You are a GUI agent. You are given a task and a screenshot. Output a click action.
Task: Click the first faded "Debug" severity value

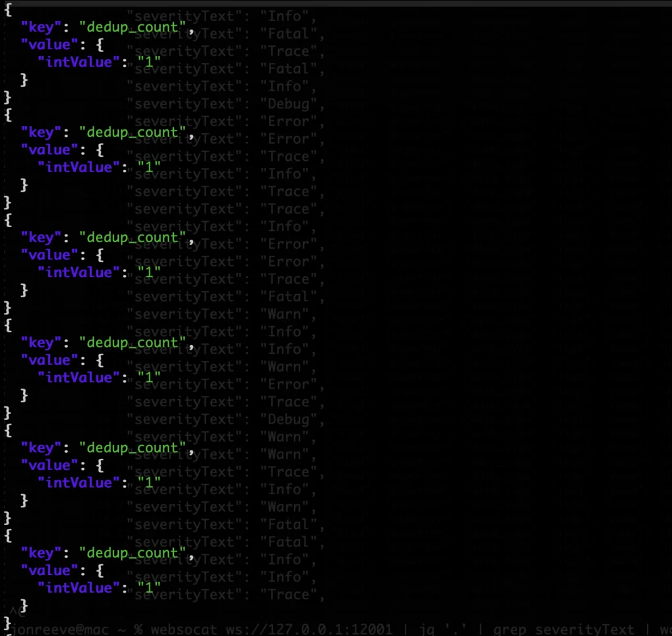[x=292, y=104]
